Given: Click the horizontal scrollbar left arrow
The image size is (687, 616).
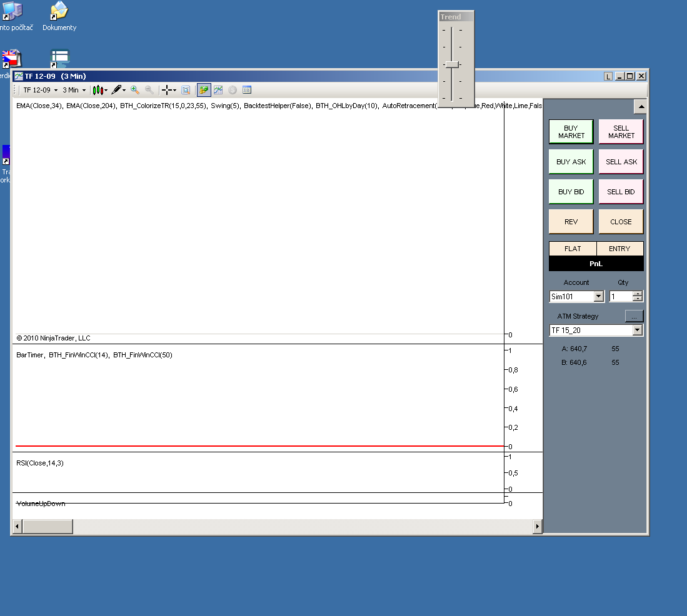Looking at the screenshot, I should coord(17,526).
